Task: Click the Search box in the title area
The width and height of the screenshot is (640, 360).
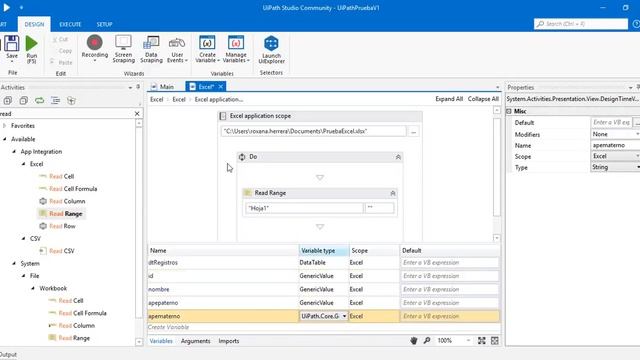Action: pyautogui.click(x=581, y=24)
